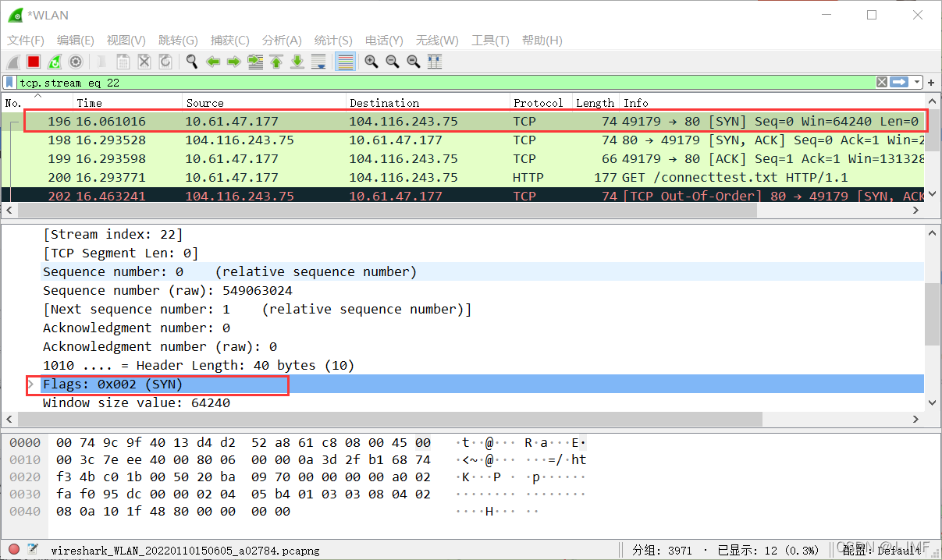Toggle auto-scroll during live capture

click(x=318, y=62)
